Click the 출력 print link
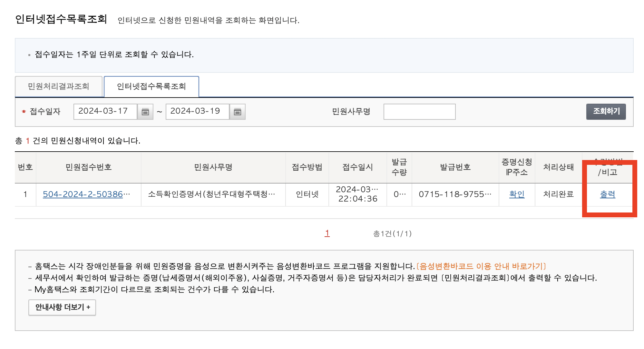Image resolution: width=644 pixels, height=349 pixels. (x=607, y=194)
